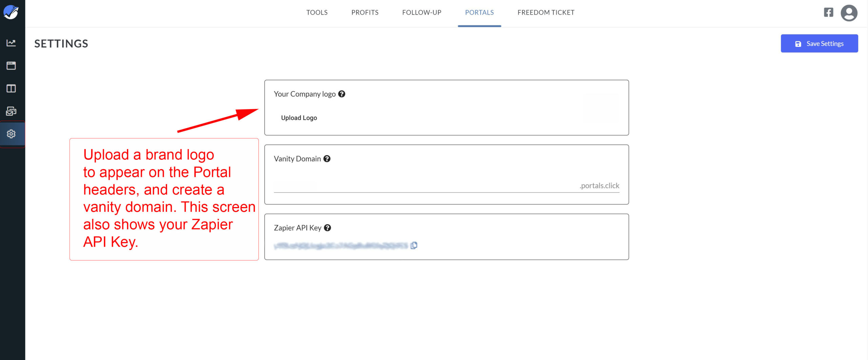Copy the Zapier API Key
The image size is (868, 360).
(415, 245)
